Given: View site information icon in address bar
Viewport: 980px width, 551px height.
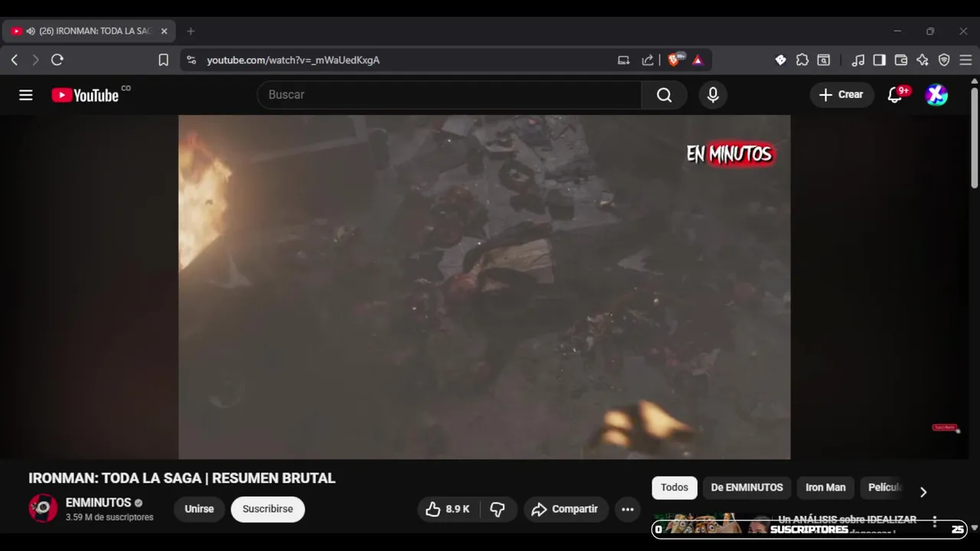Looking at the screenshot, I should coord(191,60).
